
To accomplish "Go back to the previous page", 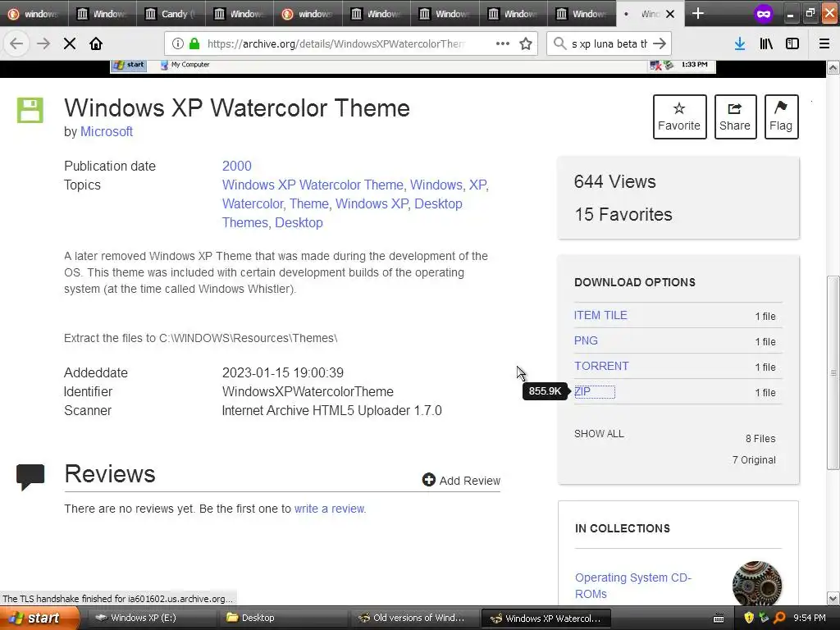I will 16,44.
